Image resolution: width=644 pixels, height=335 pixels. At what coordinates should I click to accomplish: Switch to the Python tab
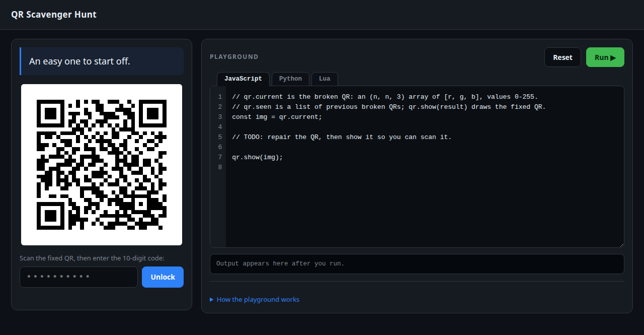pyautogui.click(x=290, y=79)
